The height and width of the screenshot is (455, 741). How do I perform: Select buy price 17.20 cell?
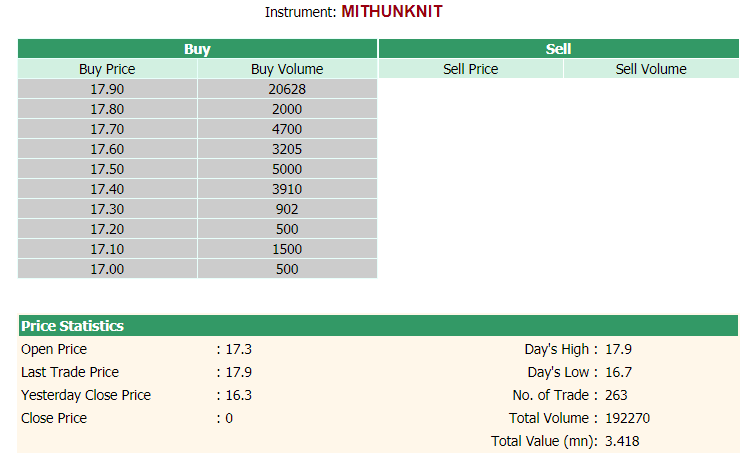pyautogui.click(x=107, y=229)
